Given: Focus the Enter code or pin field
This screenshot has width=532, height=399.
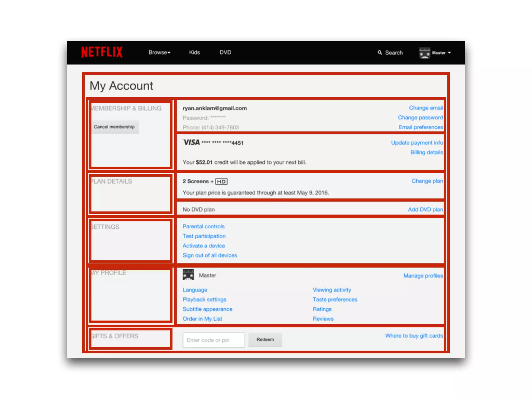Looking at the screenshot, I should tap(214, 340).
